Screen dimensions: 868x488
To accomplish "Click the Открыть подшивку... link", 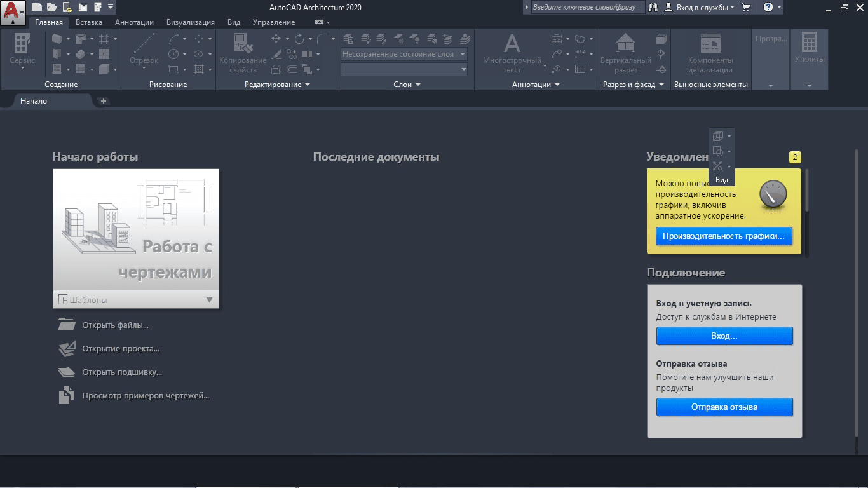I will coord(122,372).
